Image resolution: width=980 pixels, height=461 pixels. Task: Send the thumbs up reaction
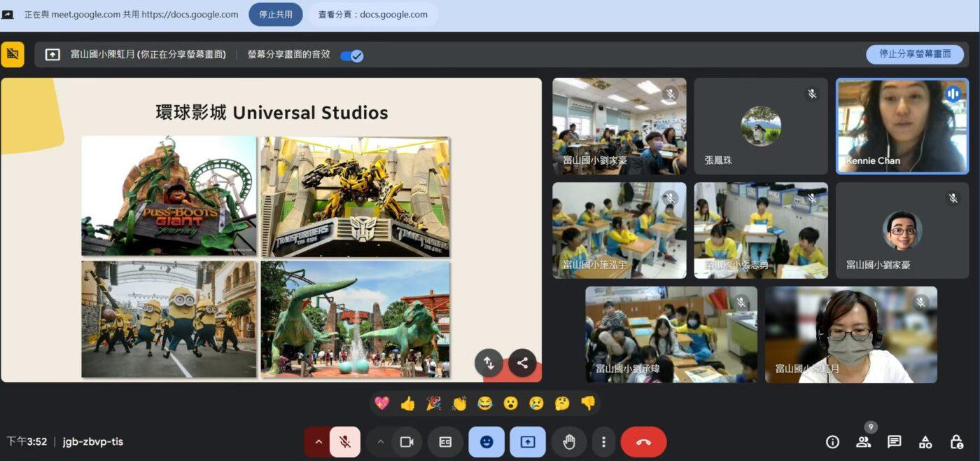tap(407, 403)
